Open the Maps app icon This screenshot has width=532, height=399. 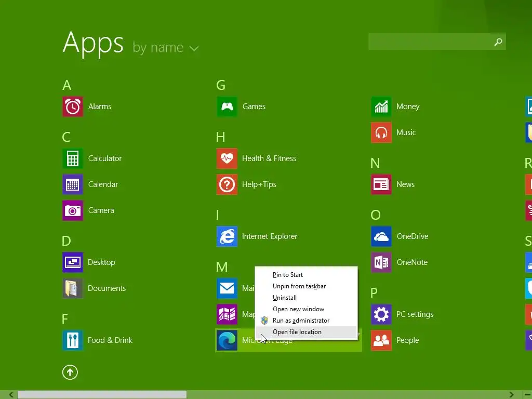coord(227,314)
